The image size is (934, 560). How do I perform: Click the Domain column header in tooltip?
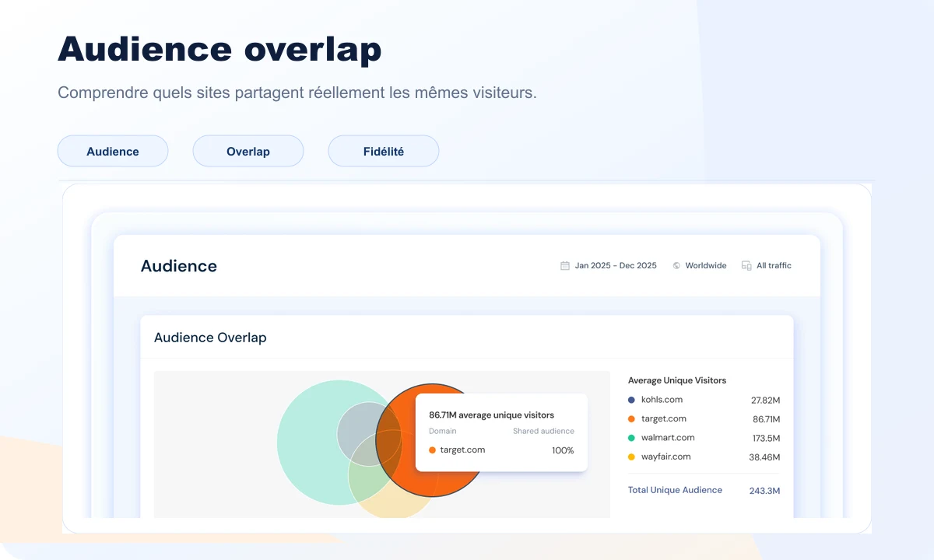coord(443,431)
